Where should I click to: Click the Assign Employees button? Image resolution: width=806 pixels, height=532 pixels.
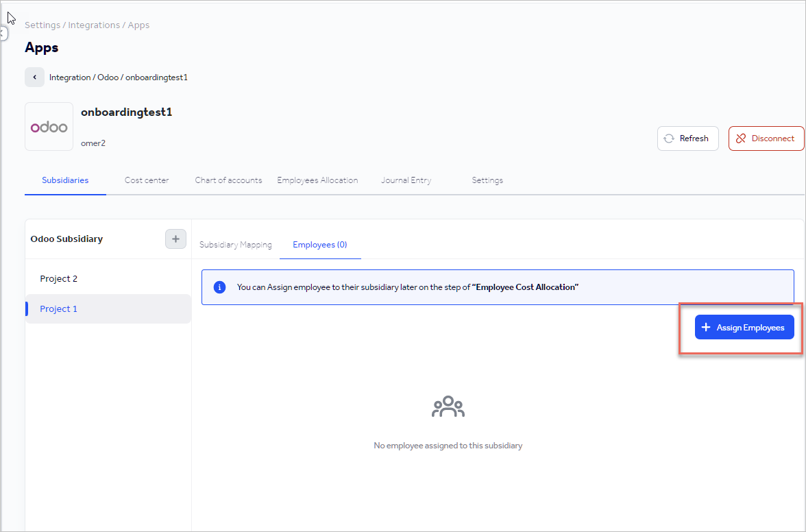[x=744, y=327]
